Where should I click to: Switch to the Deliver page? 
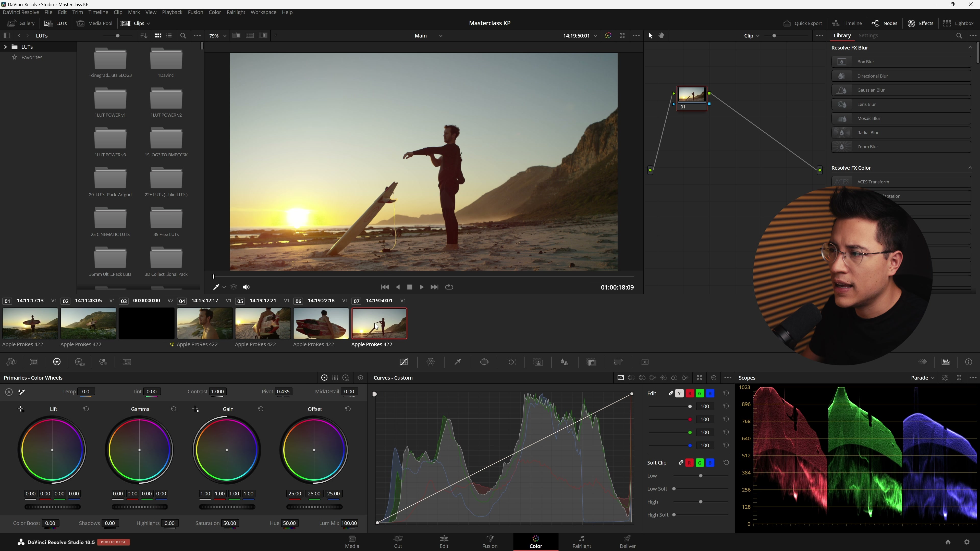tap(627, 542)
